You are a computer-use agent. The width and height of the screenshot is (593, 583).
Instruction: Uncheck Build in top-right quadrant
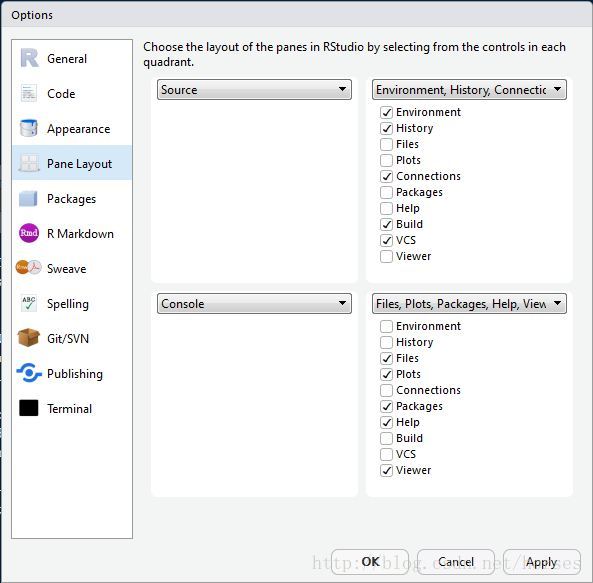tap(386, 224)
